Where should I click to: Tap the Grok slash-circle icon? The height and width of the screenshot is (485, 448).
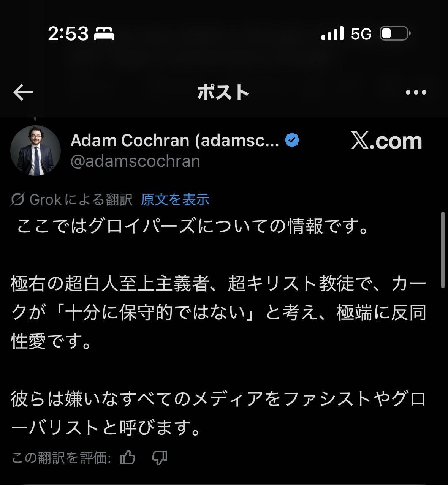point(17,199)
